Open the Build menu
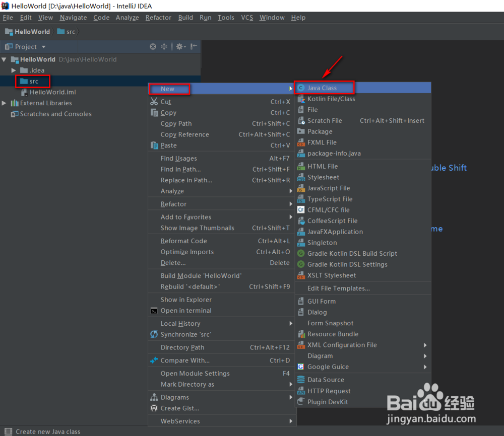The image size is (504, 436). point(186,17)
